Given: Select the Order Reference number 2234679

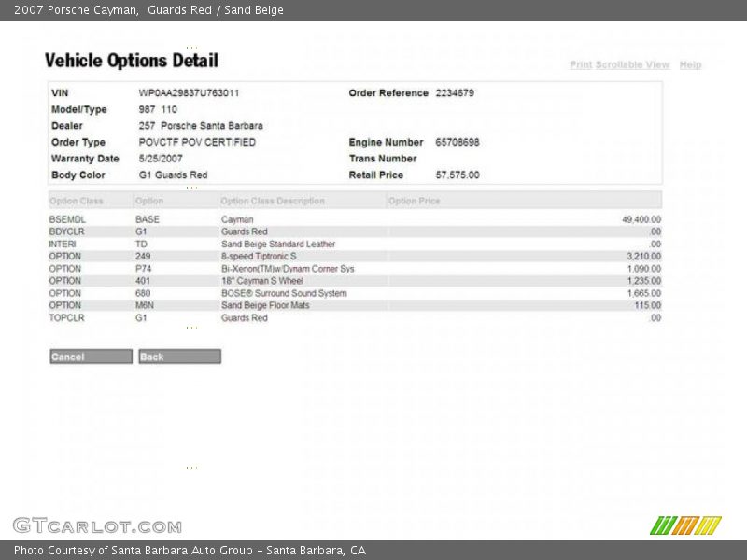Looking at the screenshot, I should pyautogui.click(x=455, y=92).
